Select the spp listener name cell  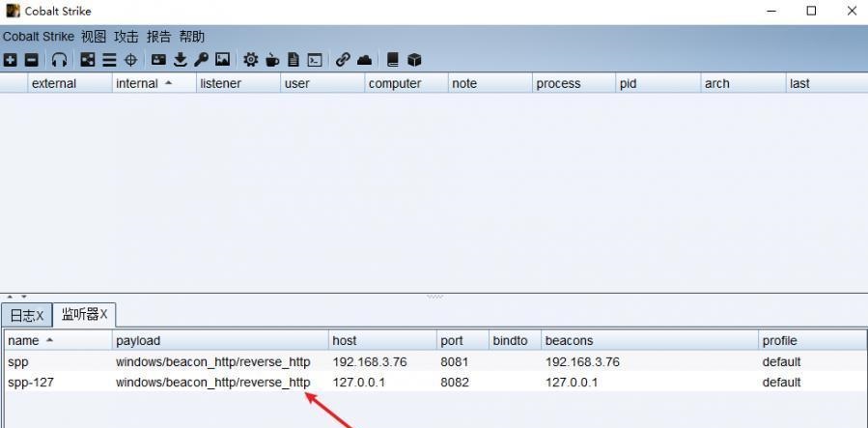[59, 362]
